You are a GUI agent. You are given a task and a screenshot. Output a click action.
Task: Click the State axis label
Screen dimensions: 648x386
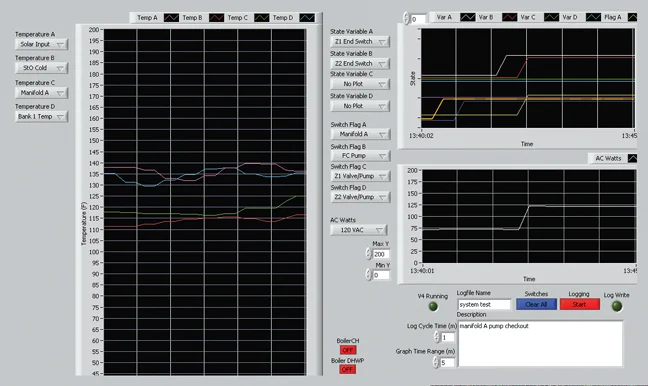coord(412,79)
